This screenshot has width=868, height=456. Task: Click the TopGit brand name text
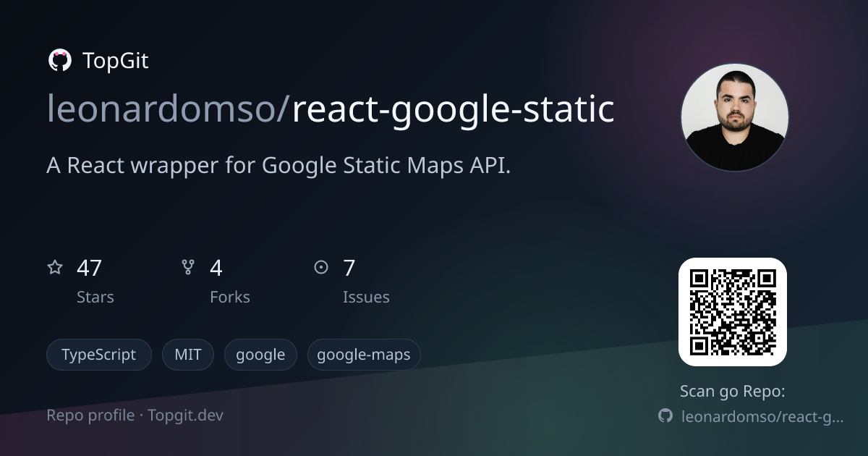coord(116,61)
